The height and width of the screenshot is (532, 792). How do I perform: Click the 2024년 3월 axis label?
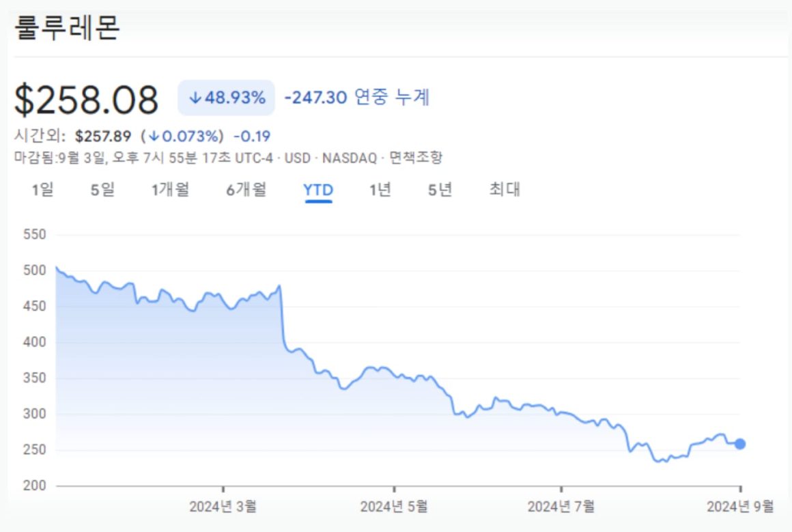(x=223, y=506)
